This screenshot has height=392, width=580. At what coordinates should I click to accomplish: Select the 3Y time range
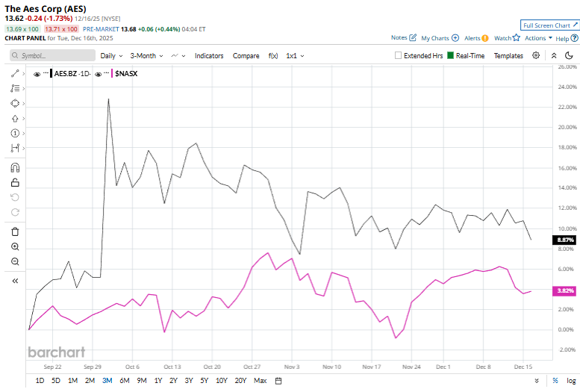click(x=189, y=381)
